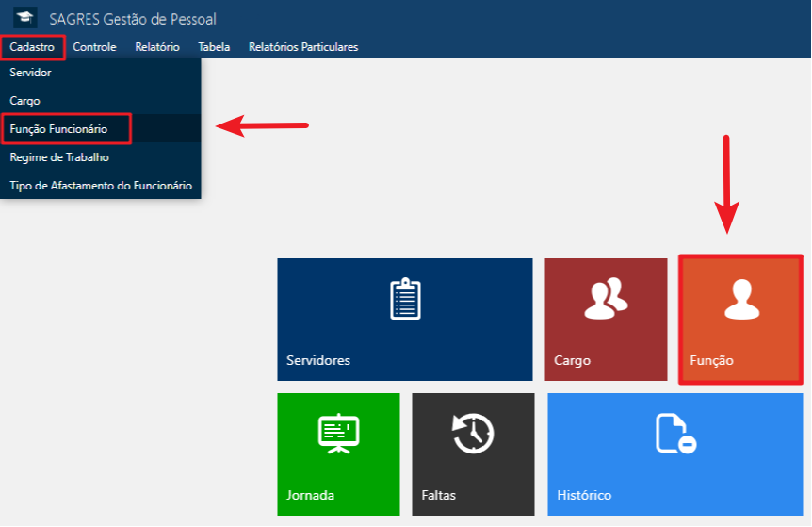This screenshot has width=812, height=527.
Task: Click the document icon on Histórico tile
Action: point(674,434)
